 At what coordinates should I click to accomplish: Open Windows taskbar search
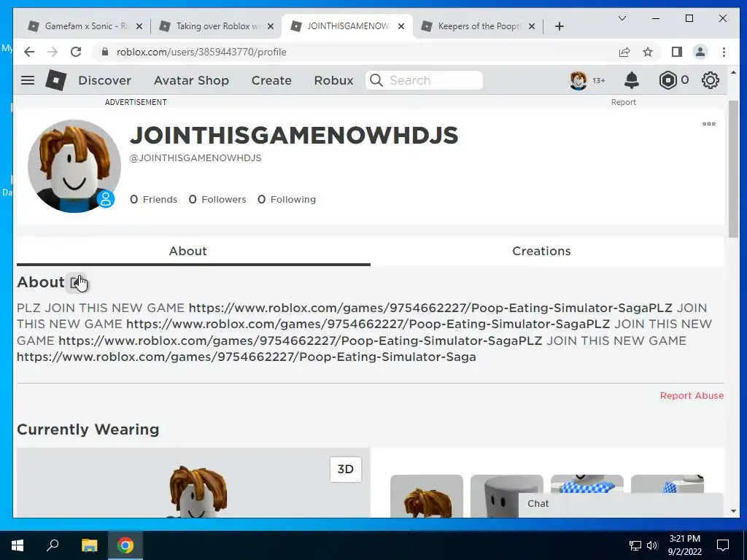53,545
